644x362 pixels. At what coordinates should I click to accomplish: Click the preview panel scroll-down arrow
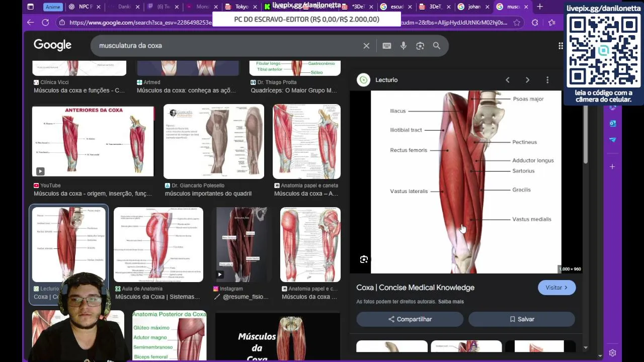click(585, 347)
